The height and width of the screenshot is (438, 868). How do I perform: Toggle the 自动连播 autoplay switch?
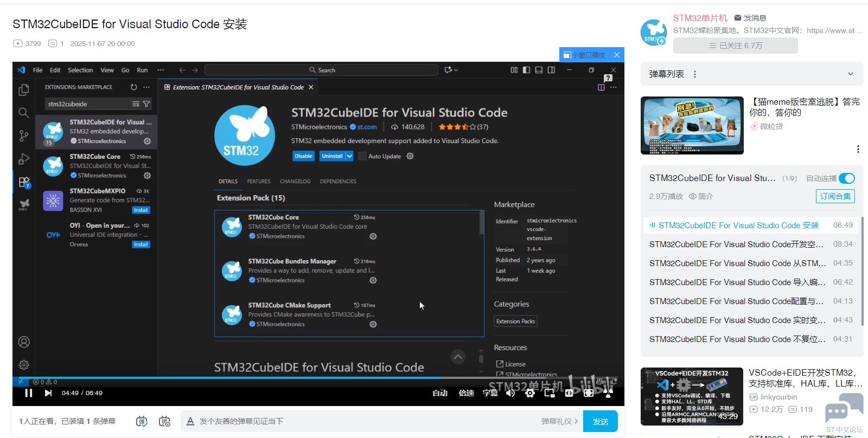[x=846, y=178]
